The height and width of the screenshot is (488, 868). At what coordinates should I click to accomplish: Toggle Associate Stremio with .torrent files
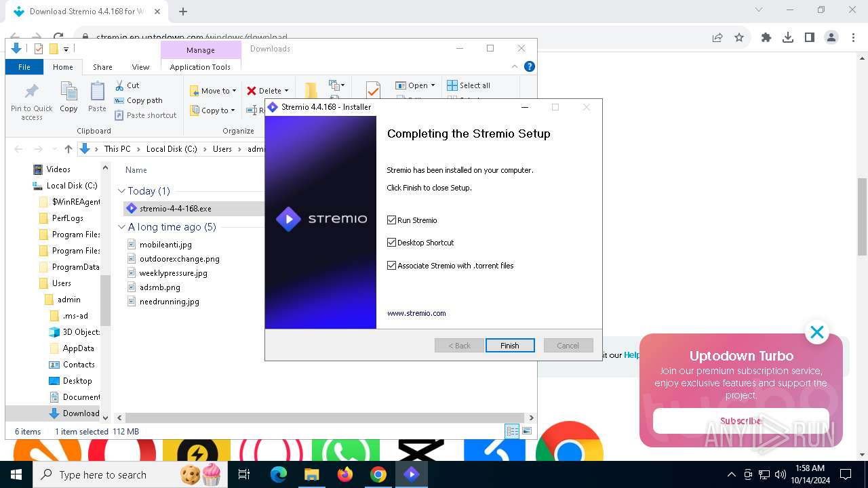[391, 266]
